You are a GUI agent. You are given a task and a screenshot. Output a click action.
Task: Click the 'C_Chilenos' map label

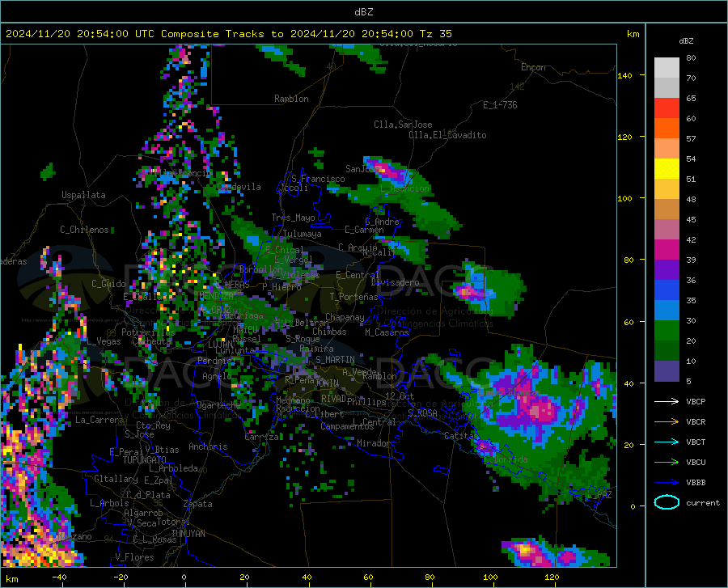(84, 230)
